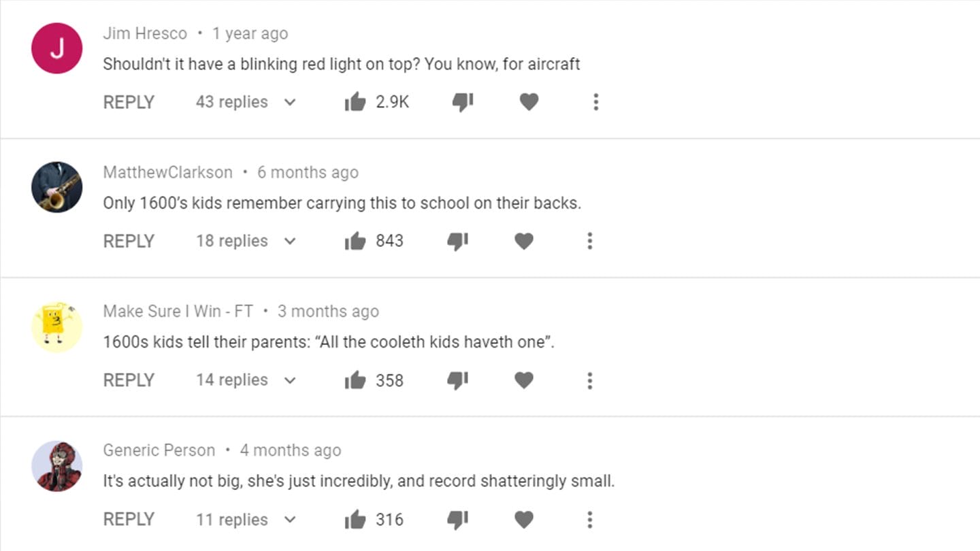Click Make Sure I Win's profile avatar
The image size is (980, 551).
(x=57, y=328)
